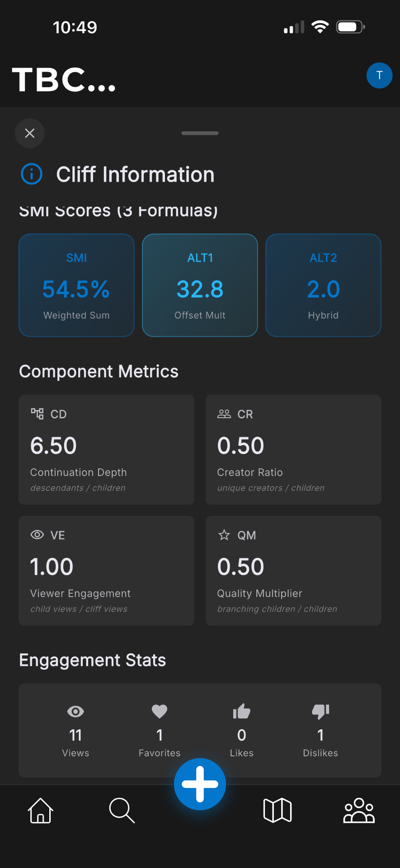Select the SMI Weighted Sum card
Screen dimensions: 400x868
coord(76,285)
